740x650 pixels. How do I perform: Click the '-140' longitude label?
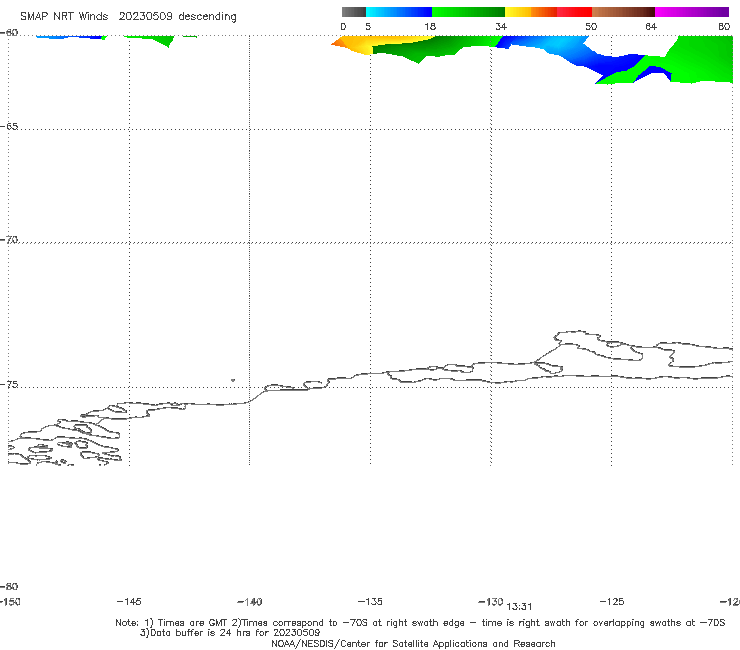click(x=250, y=602)
